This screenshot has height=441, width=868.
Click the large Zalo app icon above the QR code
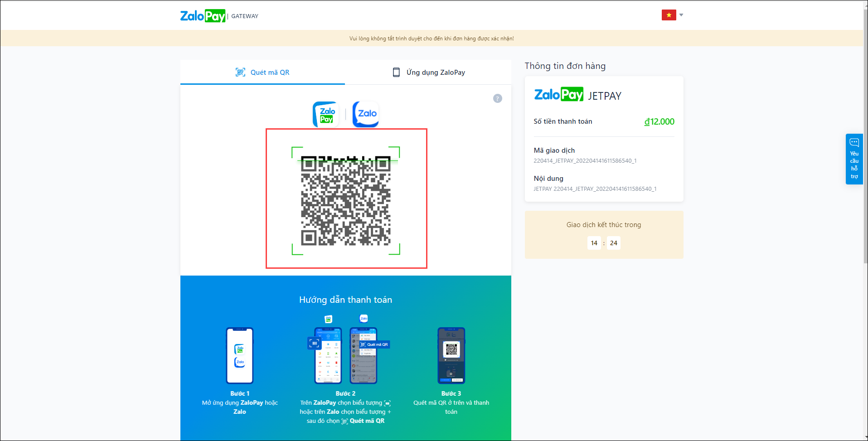click(366, 114)
